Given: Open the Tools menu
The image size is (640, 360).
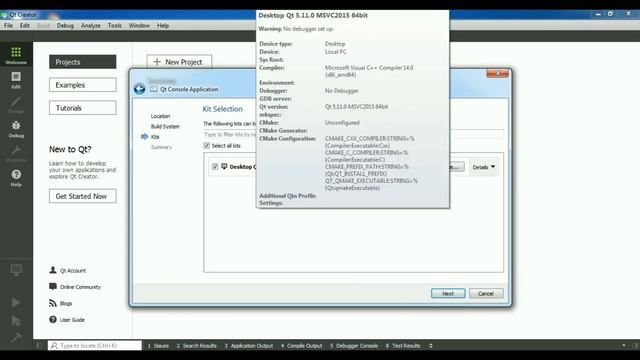Looking at the screenshot, I should [x=115, y=25].
